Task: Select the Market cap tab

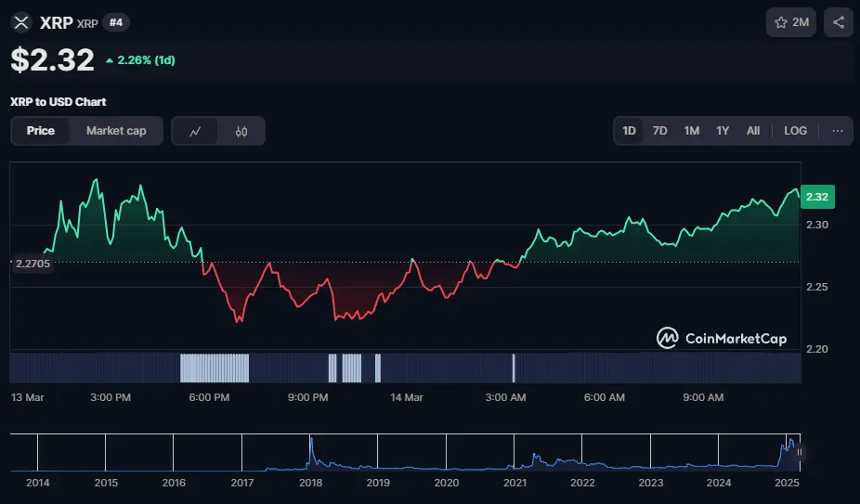Action: [x=116, y=131]
